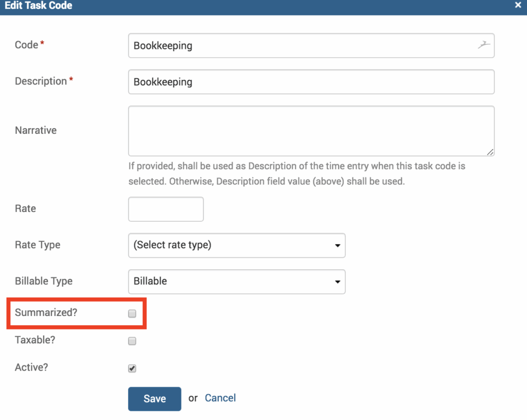Click the Billable Type field label
Image resolution: width=527 pixels, height=420 pixels.
coord(44,281)
